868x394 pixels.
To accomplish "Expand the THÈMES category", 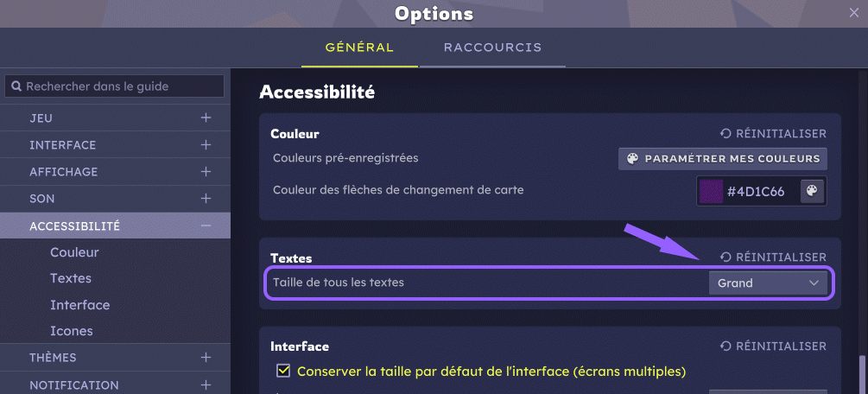I will coord(206,358).
